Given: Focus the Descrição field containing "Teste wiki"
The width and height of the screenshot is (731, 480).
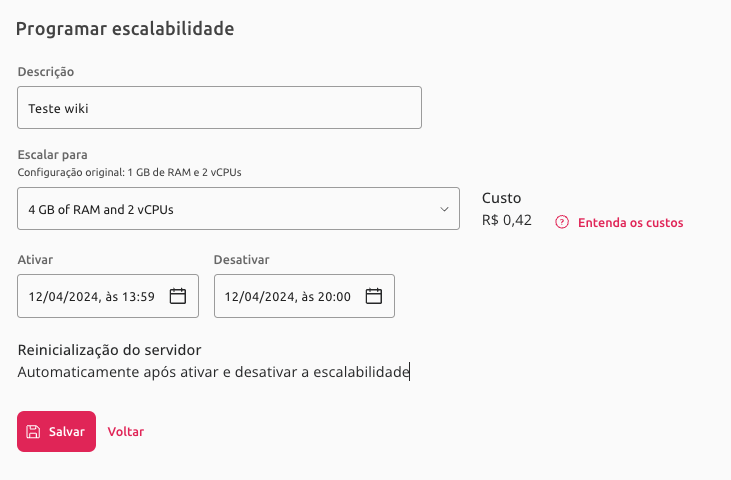Looking at the screenshot, I should [x=220, y=108].
